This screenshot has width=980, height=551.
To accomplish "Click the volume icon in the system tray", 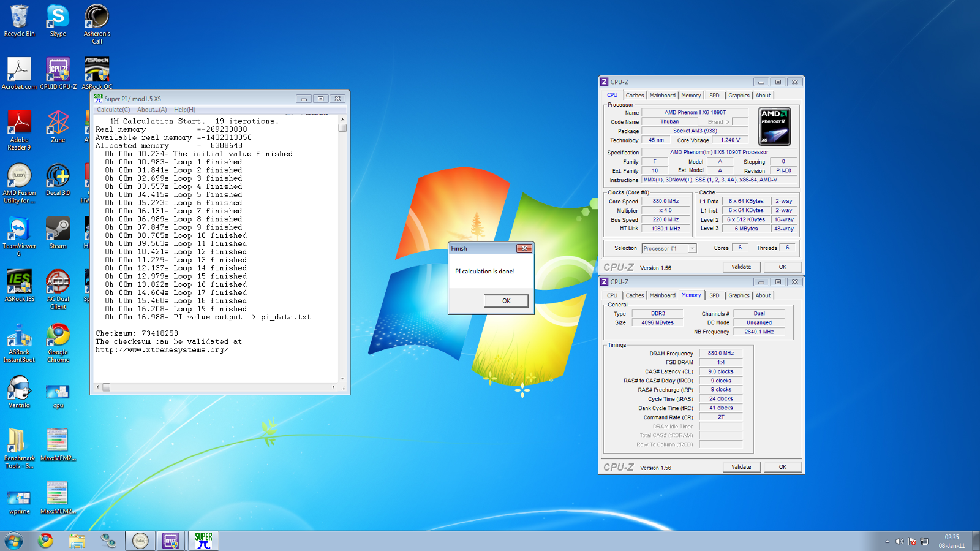I will [x=899, y=541].
